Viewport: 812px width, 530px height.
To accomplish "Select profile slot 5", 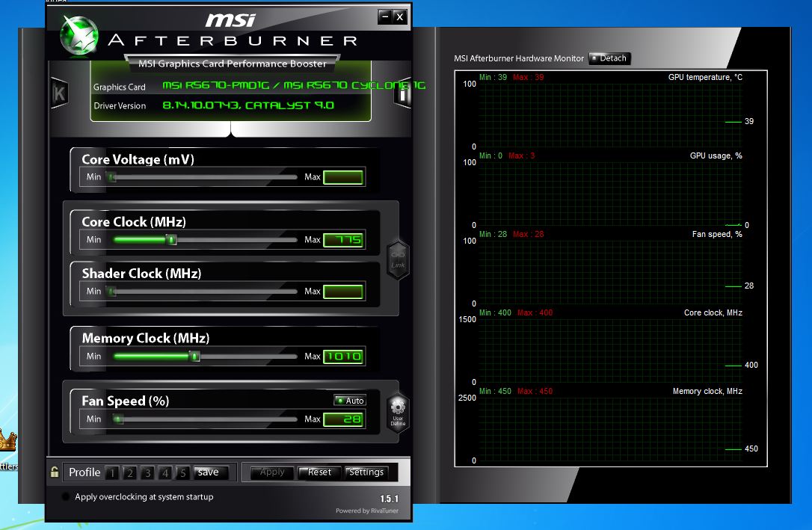I will (182, 472).
